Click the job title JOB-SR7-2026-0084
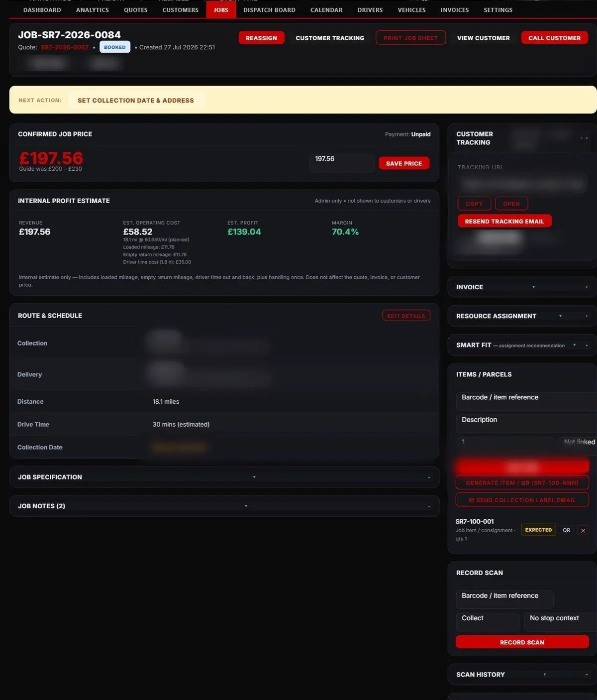Screen dimensions: 597x700 69,35
